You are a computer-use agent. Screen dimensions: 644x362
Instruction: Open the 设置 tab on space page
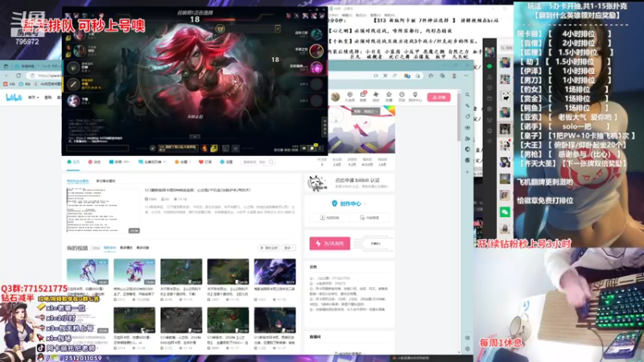pyautogui.click(x=226, y=162)
